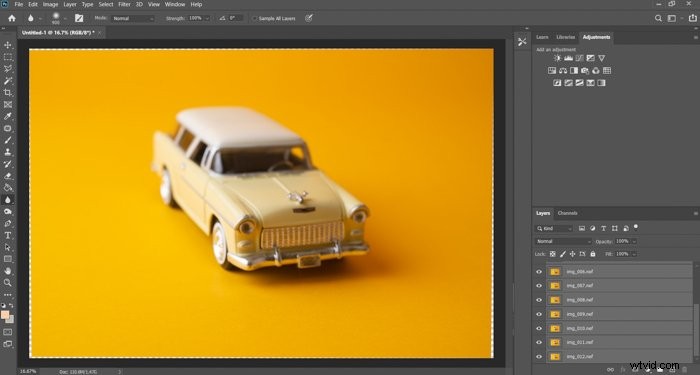Select the Hand tool
This screenshot has height=375, width=700.
point(8,271)
